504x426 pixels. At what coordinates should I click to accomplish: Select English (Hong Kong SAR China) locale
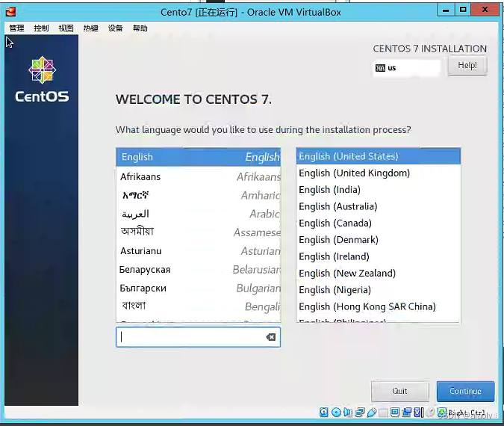379,306
